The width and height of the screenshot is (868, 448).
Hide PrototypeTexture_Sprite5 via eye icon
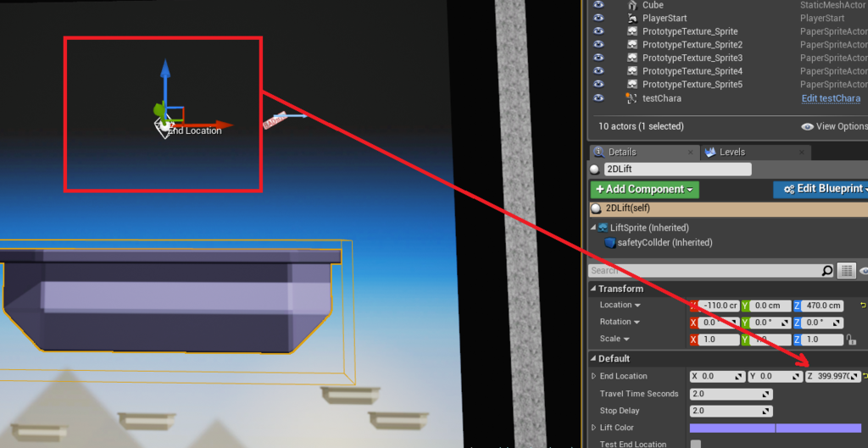(598, 84)
